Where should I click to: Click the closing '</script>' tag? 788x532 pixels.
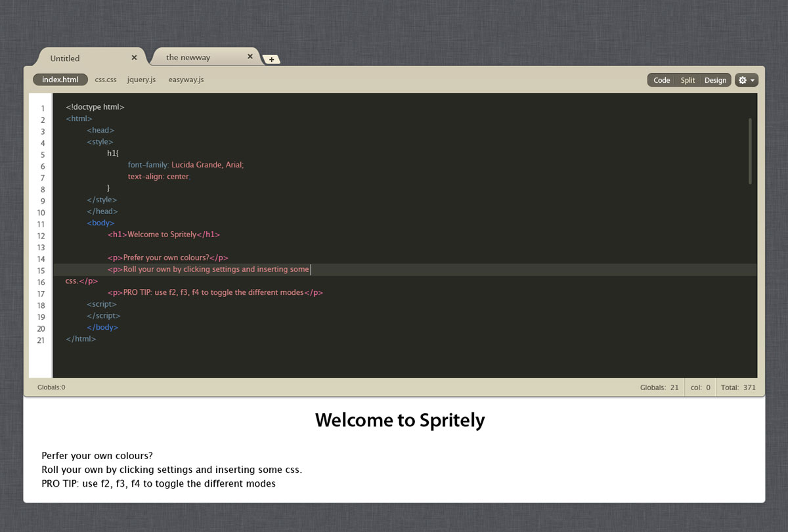[104, 316]
